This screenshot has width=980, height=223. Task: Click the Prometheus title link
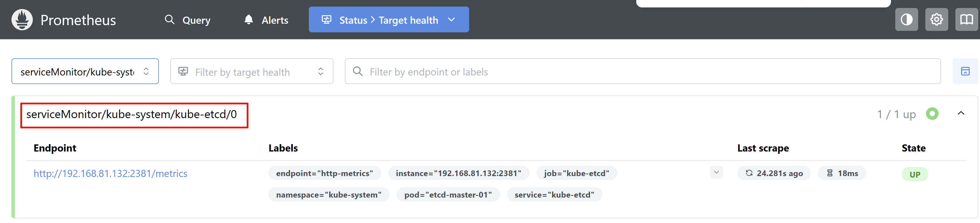point(78,20)
